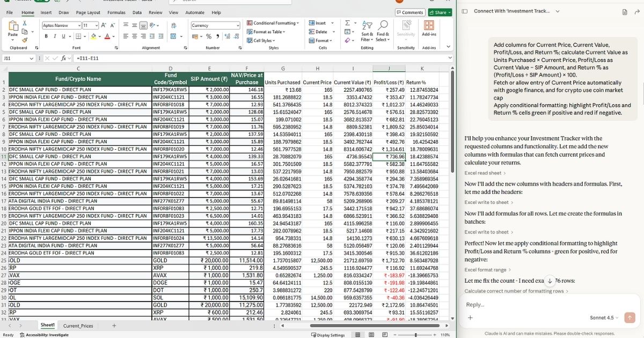Decrease font size with smaller A icon
This screenshot has width=644, height=338.
(x=113, y=25)
